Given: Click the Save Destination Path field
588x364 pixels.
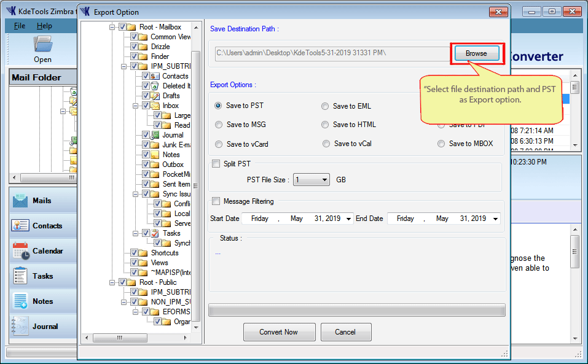Looking at the screenshot, I should 332,53.
